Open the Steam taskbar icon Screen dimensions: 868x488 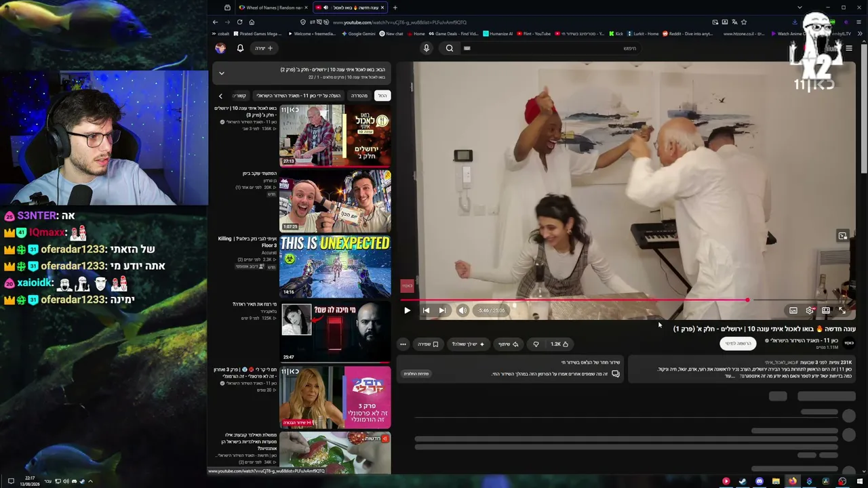[x=743, y=481]
